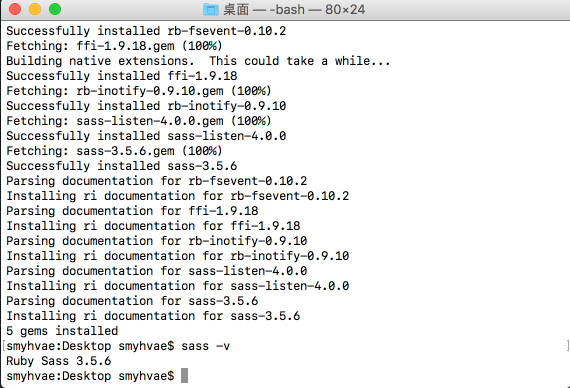Click the 'sass -v' command text
The height and width of the screenshot is (388, 570).
pyautogui.click(x=205, y=346)
